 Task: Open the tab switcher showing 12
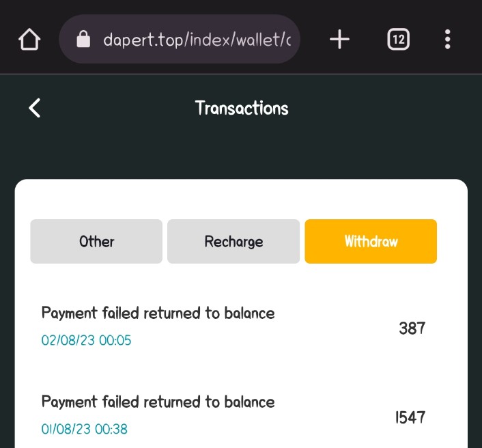tap(398, 40)
